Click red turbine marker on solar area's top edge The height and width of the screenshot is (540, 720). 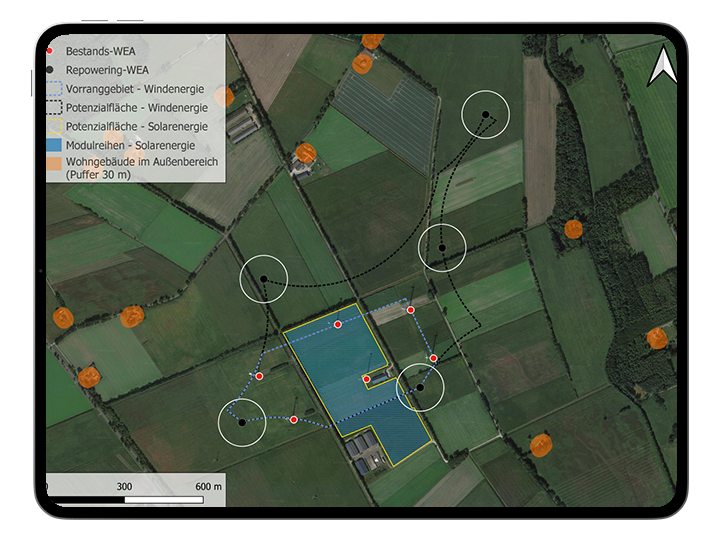[338, 325]
